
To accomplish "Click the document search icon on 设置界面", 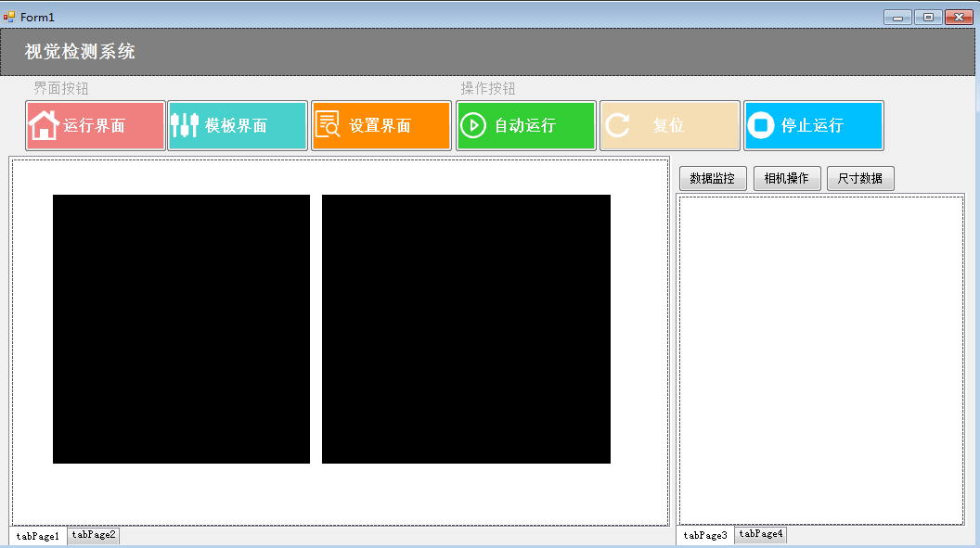I will [x=328, y=124].
